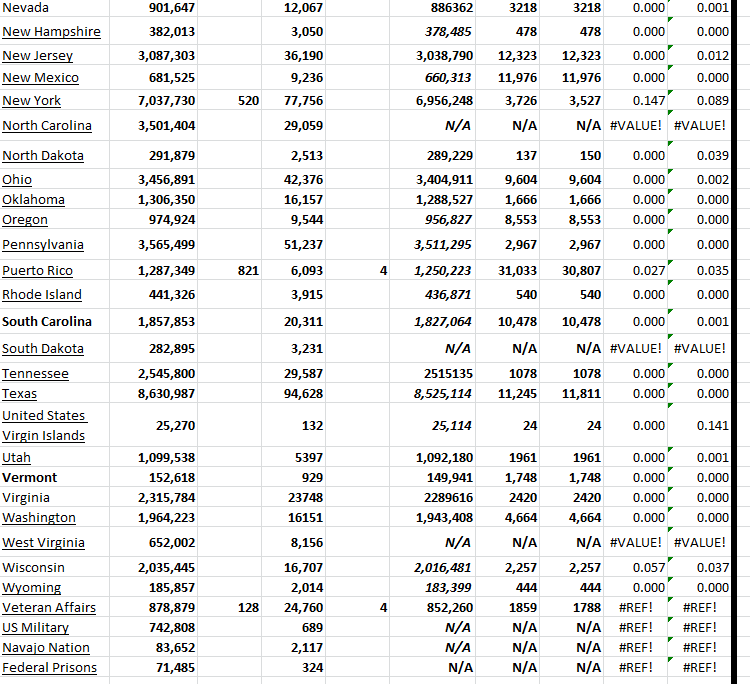Viewport: 750px width, 684px height.
Task: Follow the North Carolina link
Action: pos(47,126)
